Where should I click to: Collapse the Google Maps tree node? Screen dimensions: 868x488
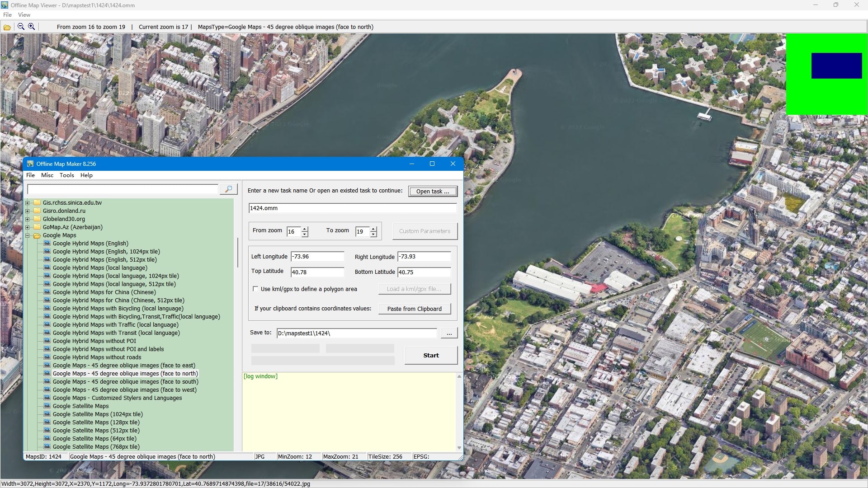[x=28, y=235]
